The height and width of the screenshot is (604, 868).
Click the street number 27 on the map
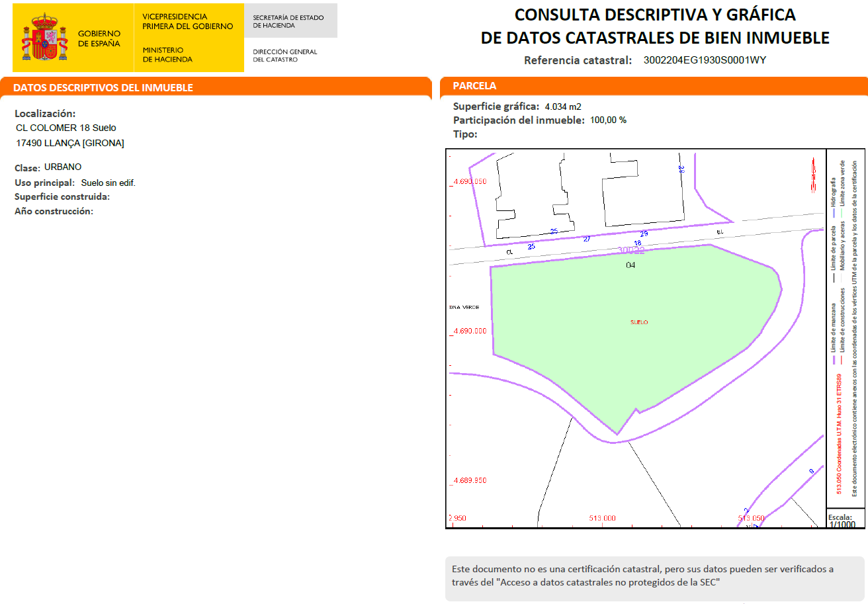point(587,239)
